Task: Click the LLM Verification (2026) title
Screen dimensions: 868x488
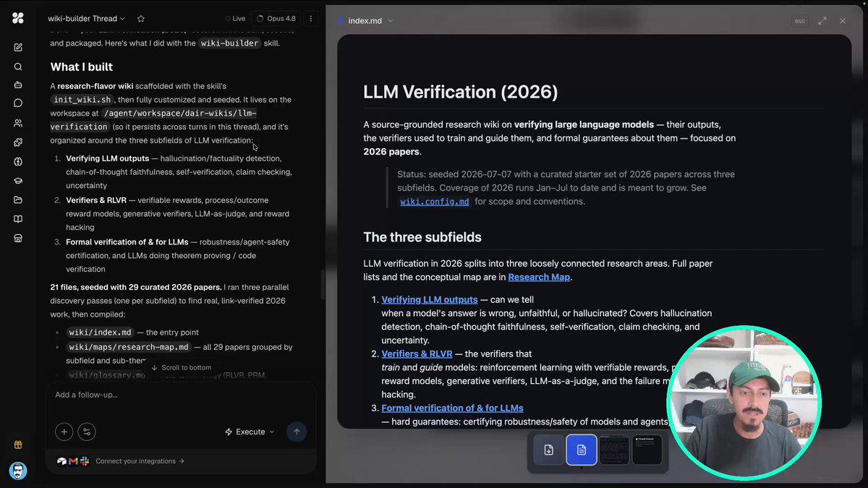Action: [x=461, y=92]
